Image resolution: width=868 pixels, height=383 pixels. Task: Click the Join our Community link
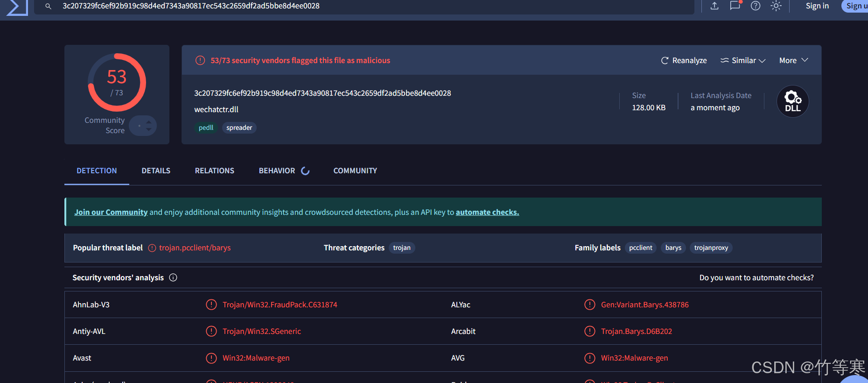111,213
